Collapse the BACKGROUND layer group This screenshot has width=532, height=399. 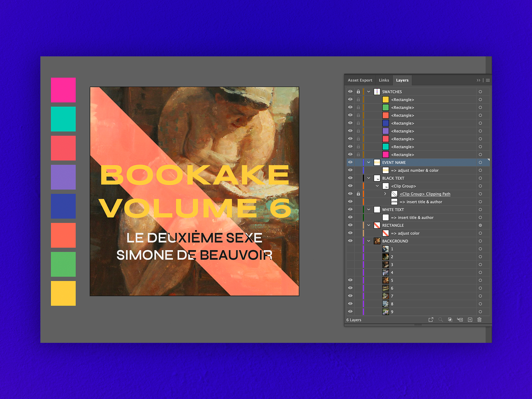pos(369,241)
